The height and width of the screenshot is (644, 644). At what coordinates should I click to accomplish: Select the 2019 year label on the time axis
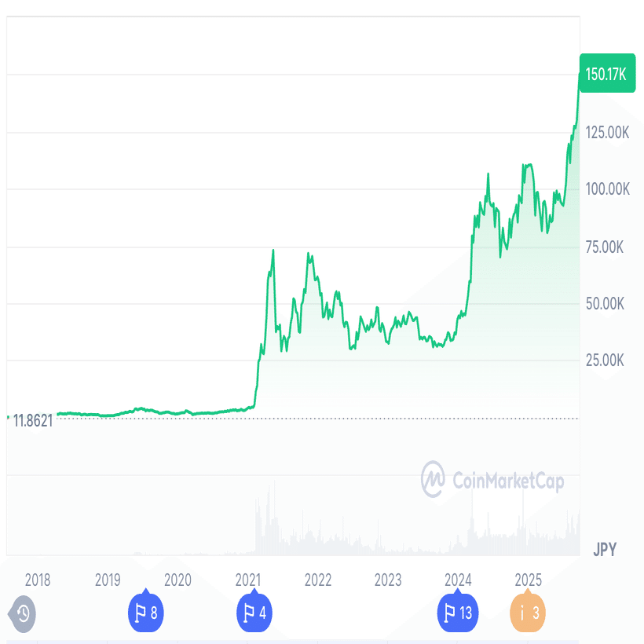click(x=108, y=580)
